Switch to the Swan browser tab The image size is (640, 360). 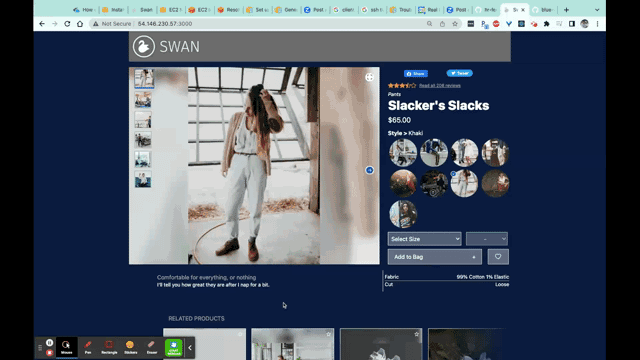pyautogui.click(x=142, y=10)
